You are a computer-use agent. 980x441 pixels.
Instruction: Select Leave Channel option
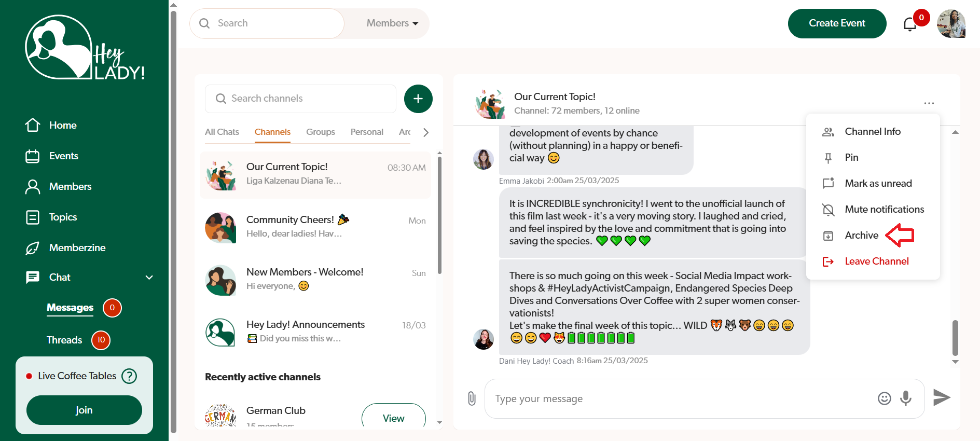(x=873, y=261)
